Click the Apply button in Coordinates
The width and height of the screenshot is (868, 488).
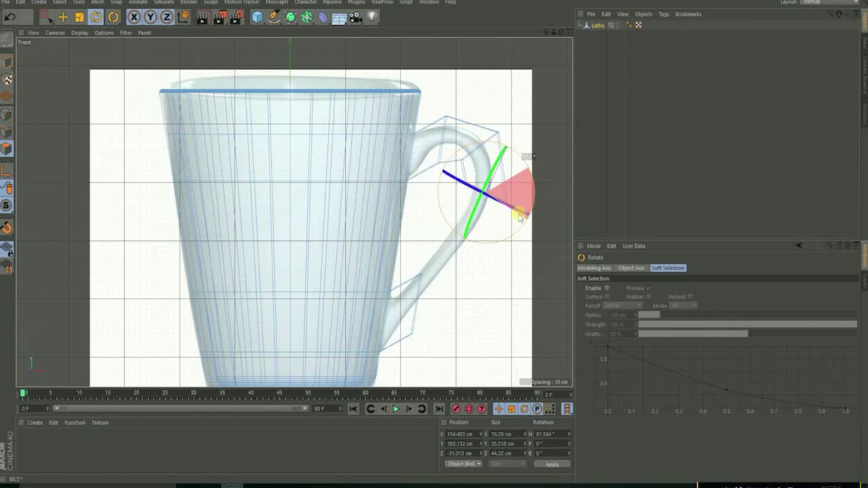click(552, 464)
